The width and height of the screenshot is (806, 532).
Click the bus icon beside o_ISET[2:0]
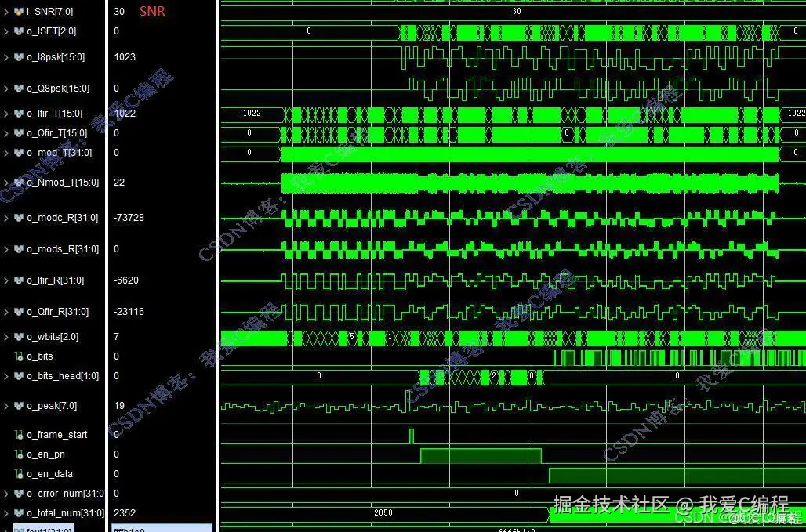click(x=17, y=31)
